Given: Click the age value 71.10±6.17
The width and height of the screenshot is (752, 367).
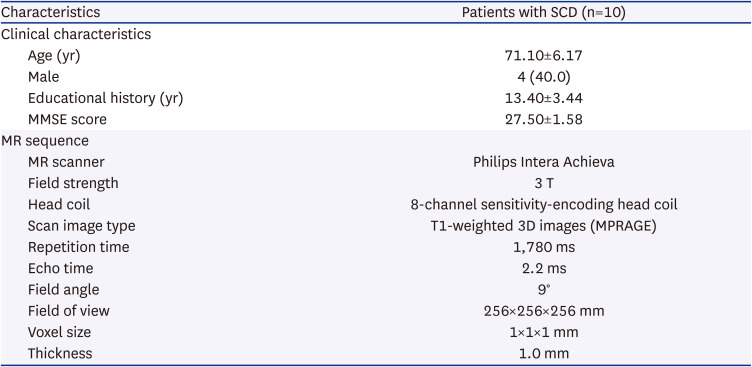Looking at the screenshot, I should [x=543, y=56].
